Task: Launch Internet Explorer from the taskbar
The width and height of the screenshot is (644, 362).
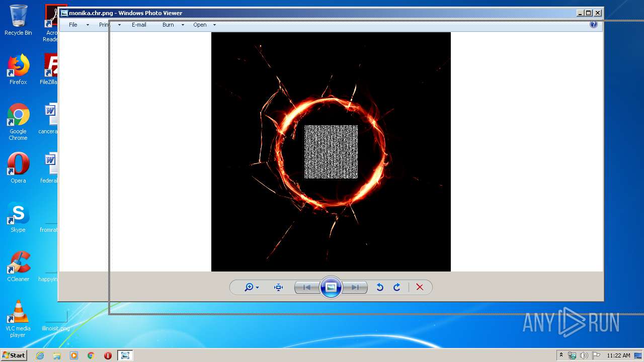Action: (x=40, y=355)
